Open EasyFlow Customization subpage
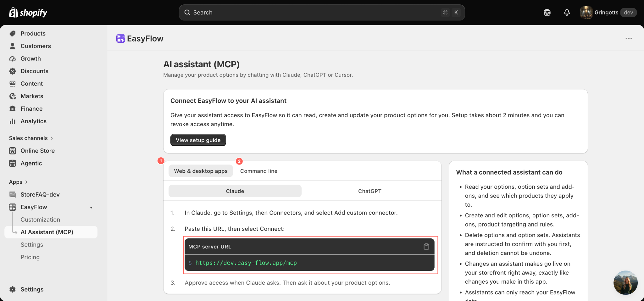 coord(40,220)
